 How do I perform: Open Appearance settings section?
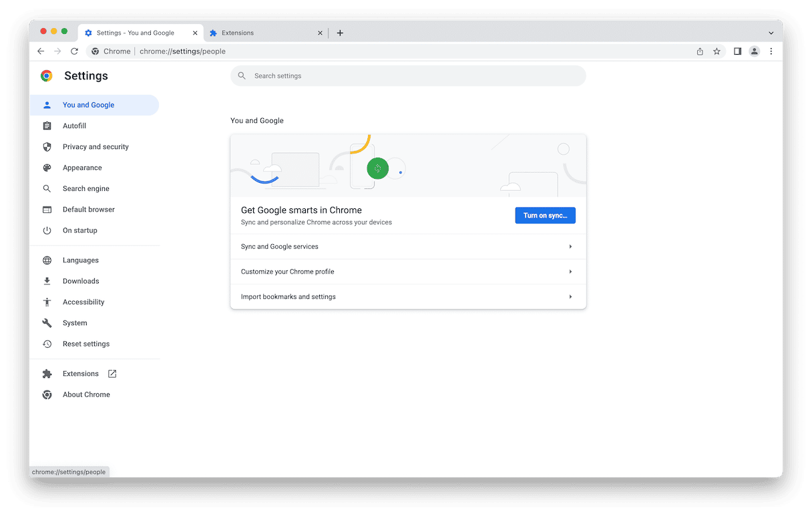[x=94, y=168]
